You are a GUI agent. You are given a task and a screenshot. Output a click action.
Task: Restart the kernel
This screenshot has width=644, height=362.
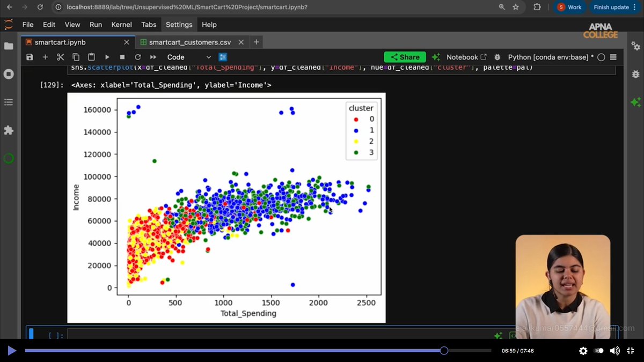(x=138, y=57)
